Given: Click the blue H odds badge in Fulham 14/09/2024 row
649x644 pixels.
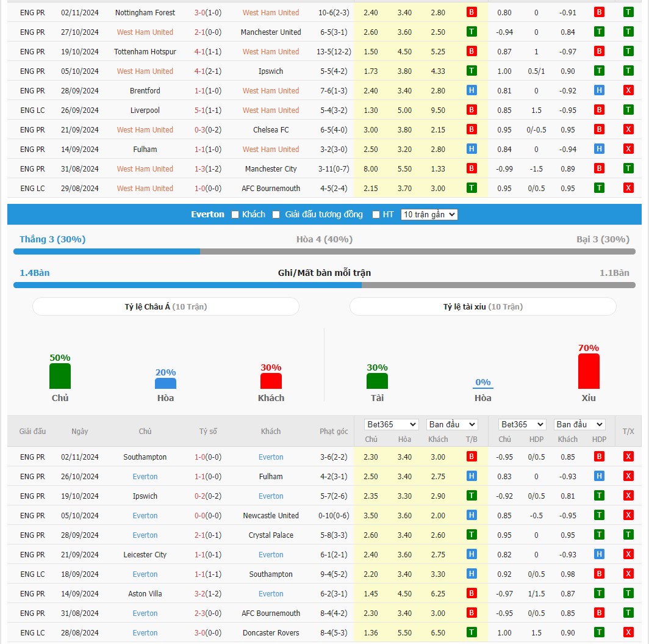Looking at the screenshot, I should point(472,149).
